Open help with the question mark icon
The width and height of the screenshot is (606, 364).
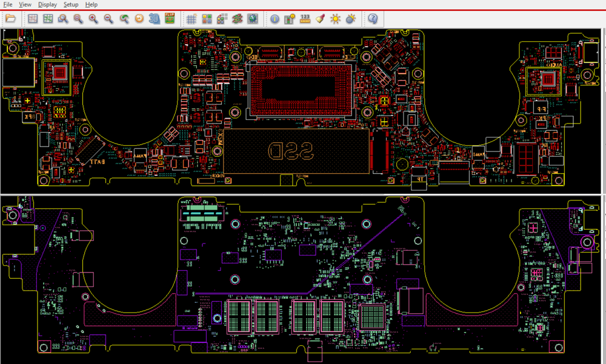click(373, 19)
